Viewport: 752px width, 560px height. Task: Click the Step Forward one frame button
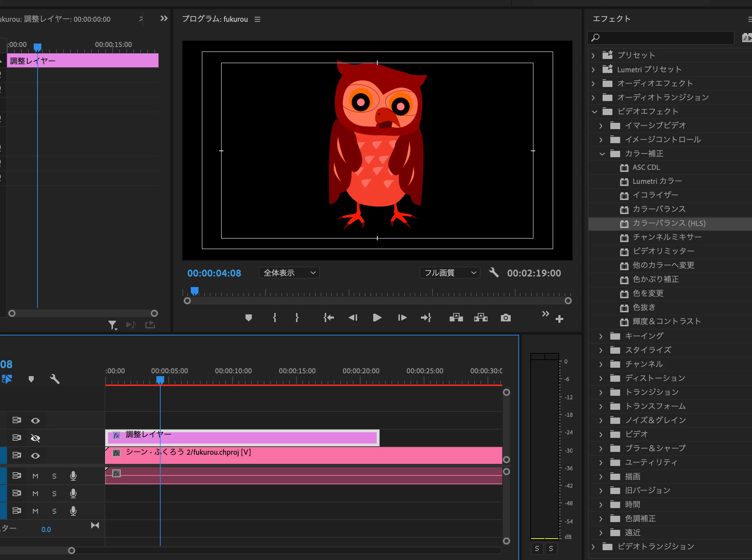(x=402, y=318)
